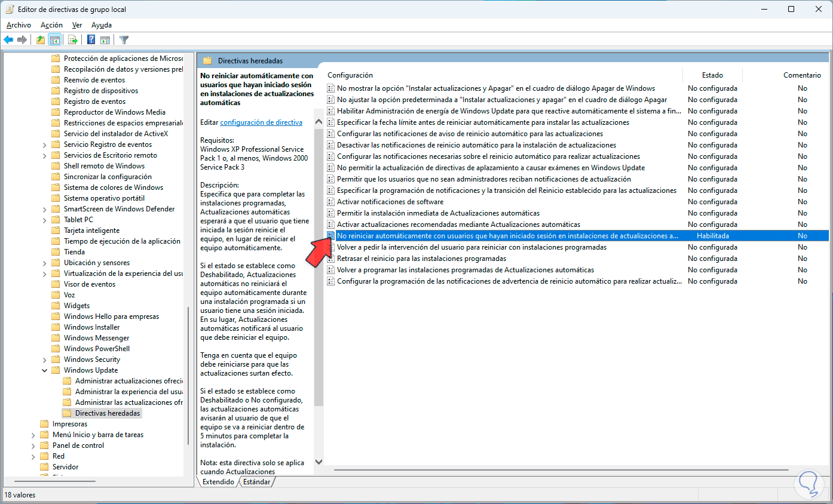Click the folder icon beside Tienda
This screenshot has height=504, width=833.
tap(56, 252)
